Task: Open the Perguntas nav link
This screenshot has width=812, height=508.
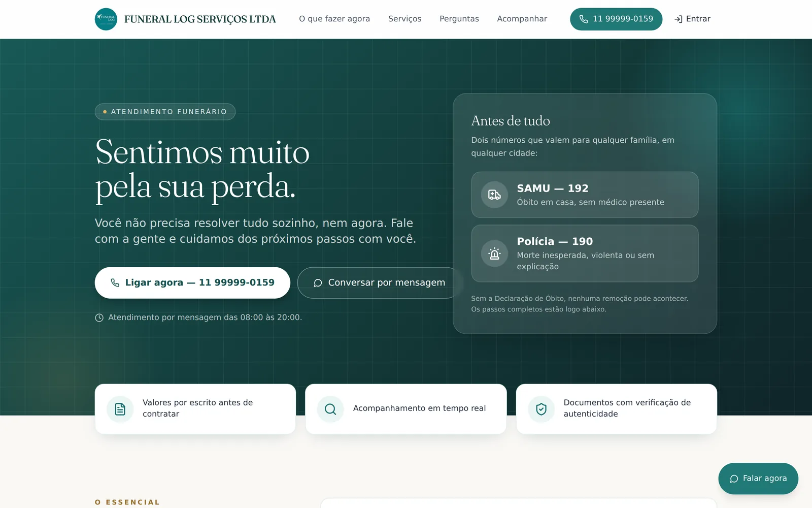Action: 459,19
